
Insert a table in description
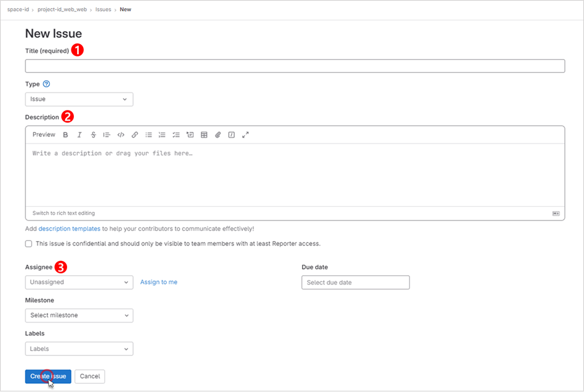204,135
